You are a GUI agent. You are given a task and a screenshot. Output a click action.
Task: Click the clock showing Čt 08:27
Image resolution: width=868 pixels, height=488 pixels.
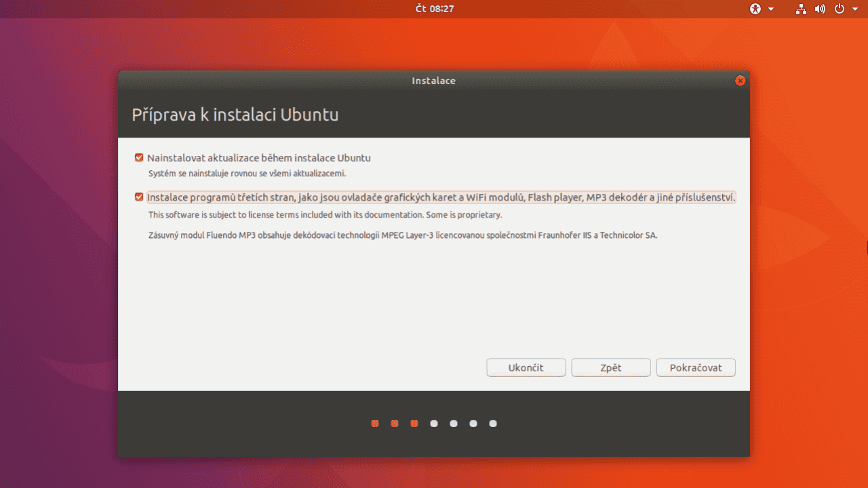(x=434, y=9)
